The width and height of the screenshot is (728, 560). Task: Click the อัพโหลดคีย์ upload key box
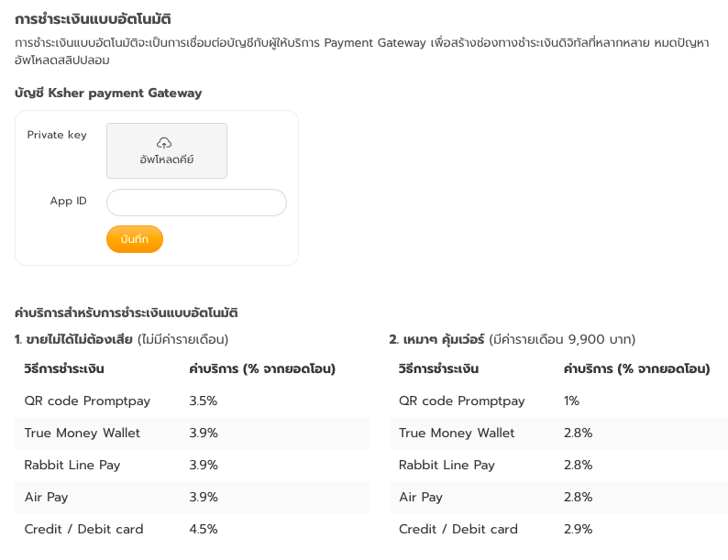coord(167,151)
